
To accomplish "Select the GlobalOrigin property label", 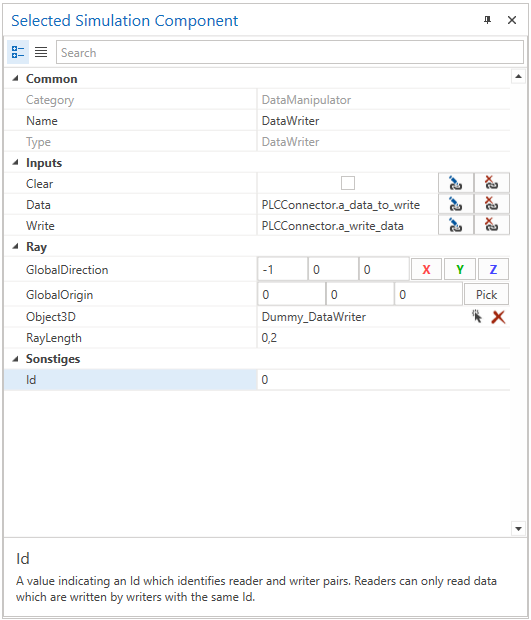I will [59, 295].
